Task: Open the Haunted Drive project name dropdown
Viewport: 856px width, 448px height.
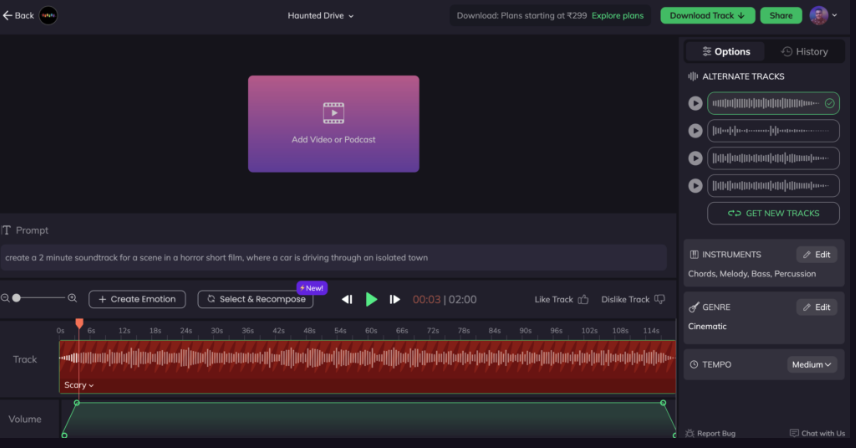Action: tap(320, 16)
